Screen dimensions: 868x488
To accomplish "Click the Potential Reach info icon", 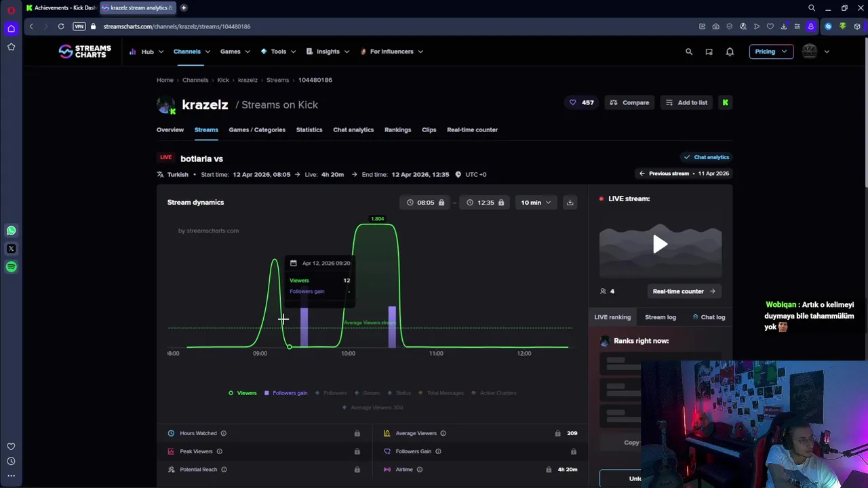I will point(224,469).
